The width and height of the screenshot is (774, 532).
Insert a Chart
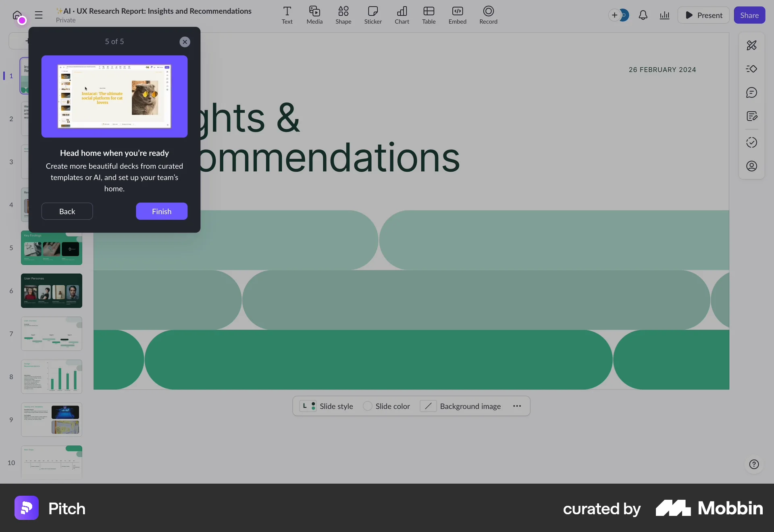(402, 15)
